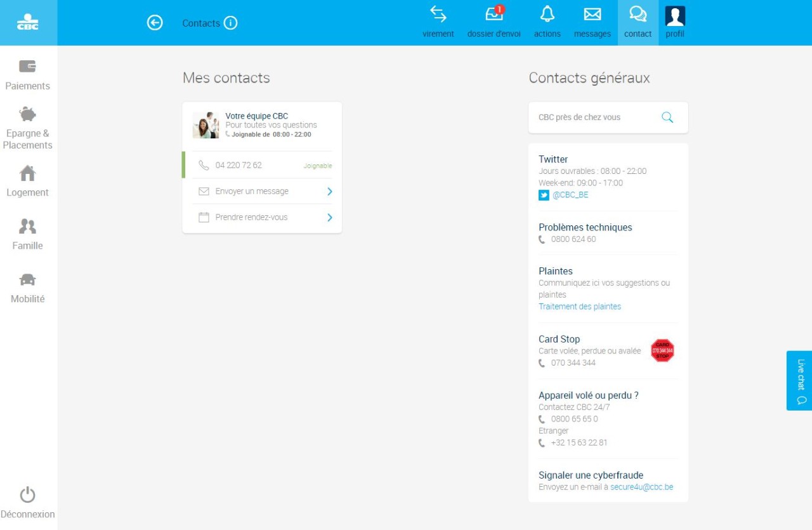Click the red Card Stop sign icon
Image resolution: width=812 pixels, height=530 pixels.
662,350
